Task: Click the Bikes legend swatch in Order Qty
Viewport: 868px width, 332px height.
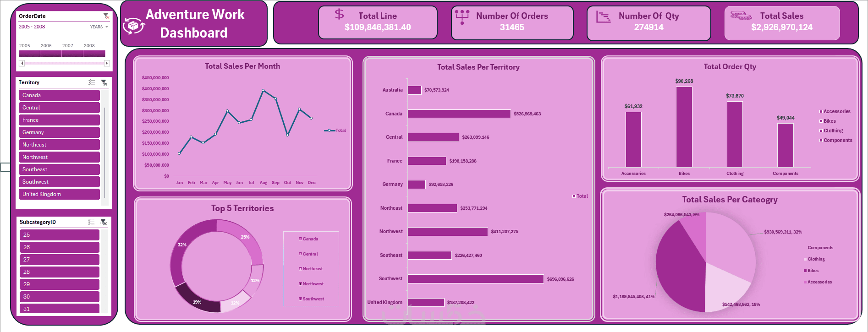Action: (821, 121)
